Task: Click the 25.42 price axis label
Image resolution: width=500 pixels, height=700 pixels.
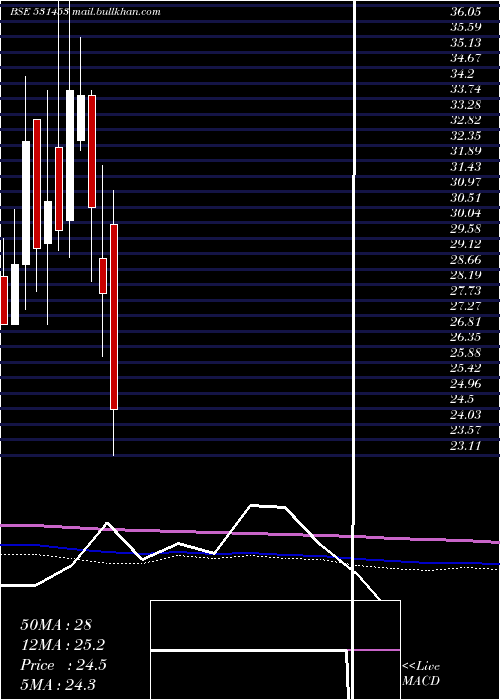Action: tap(466, 369)
